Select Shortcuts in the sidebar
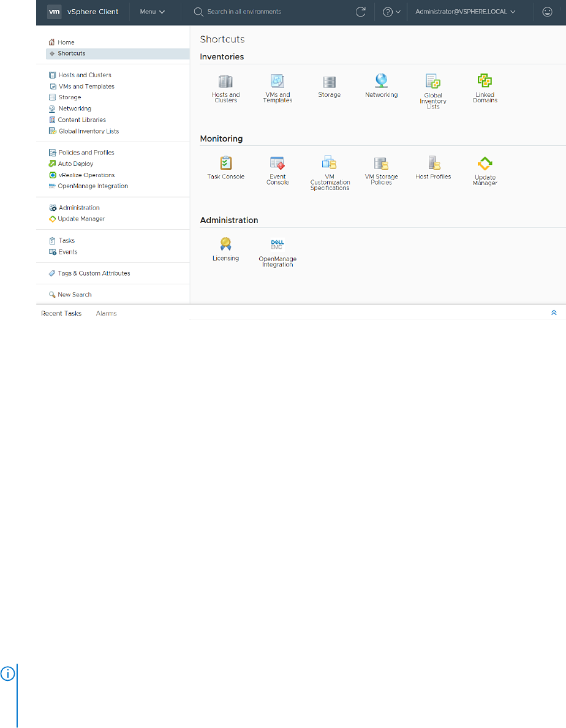The height and width of the screenshot is (728, 566). (x=118, y=53)
